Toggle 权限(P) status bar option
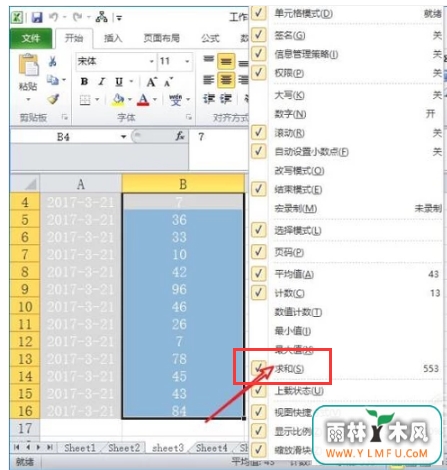Image resolution: width=447 pixels, height=470 pixels. point(347,73)
